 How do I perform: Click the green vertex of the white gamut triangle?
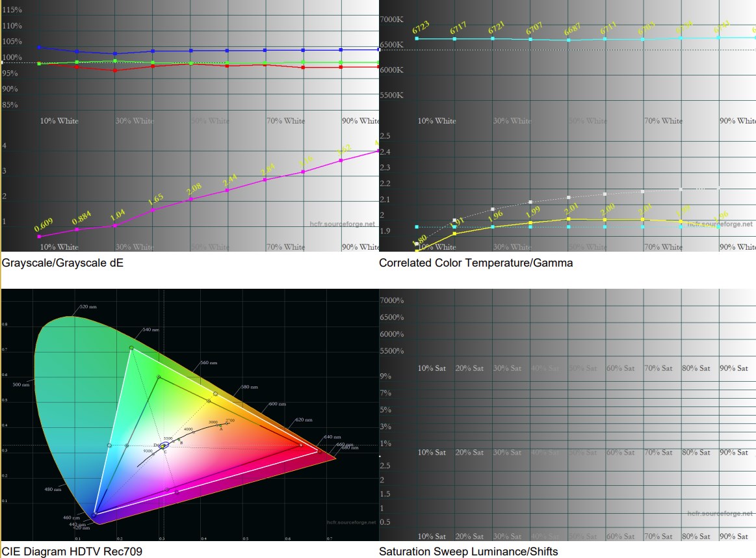tap(131, 348)
